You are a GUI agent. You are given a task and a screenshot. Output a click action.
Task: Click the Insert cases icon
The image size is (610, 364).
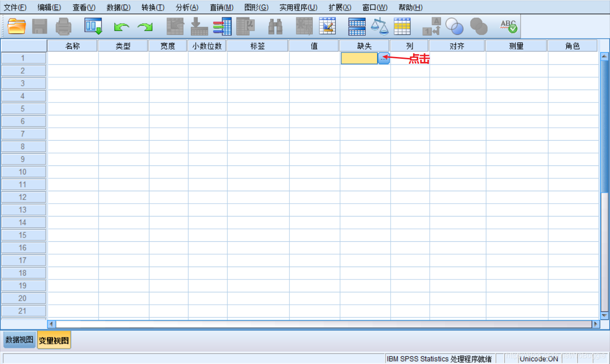(x=304, y=26)
